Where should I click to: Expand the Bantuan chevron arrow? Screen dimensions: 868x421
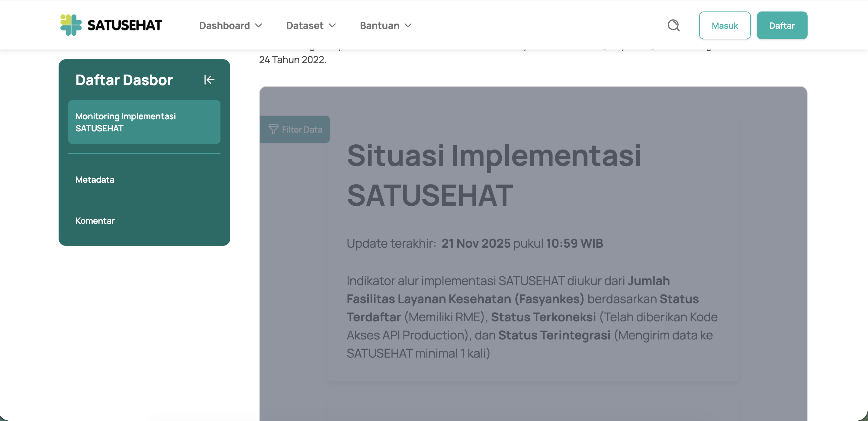pos(408,26)
